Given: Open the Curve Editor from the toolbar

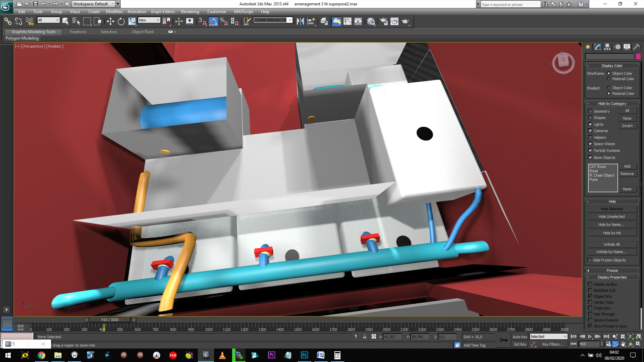Looking at the screenshot, I should (347, 21).
